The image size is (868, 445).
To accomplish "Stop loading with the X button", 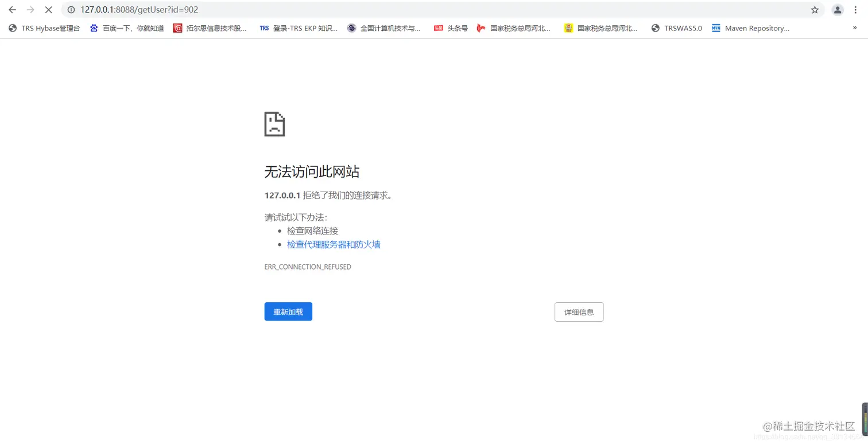I will pos(48,10).
